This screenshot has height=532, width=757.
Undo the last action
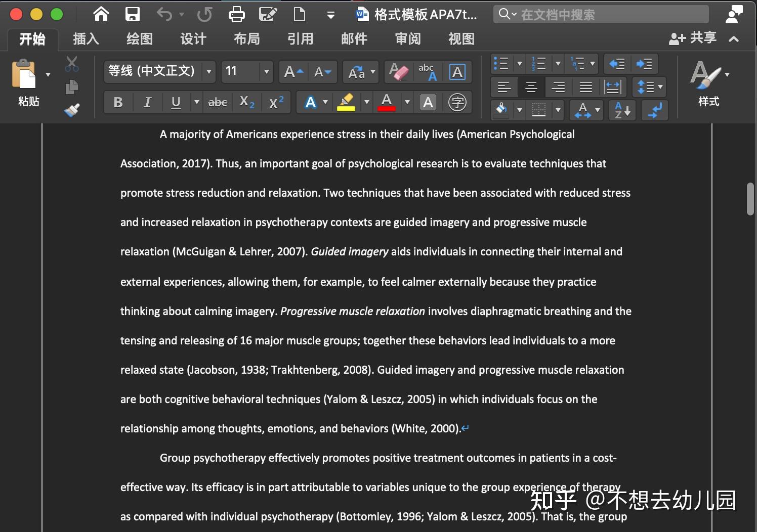[164, 14]
